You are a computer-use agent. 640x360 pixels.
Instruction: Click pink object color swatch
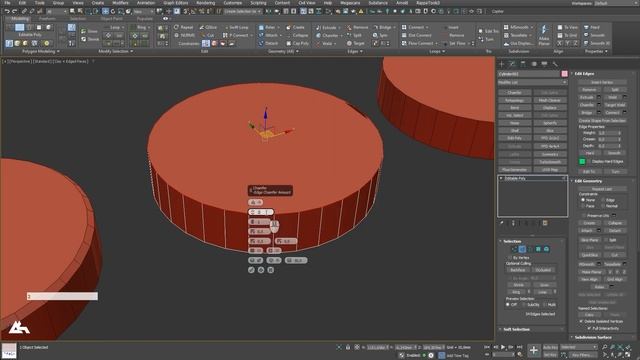[564, 74]
